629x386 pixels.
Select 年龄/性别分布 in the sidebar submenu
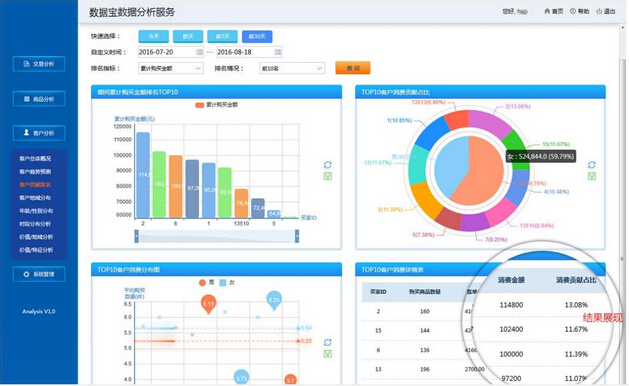point(36,211)
